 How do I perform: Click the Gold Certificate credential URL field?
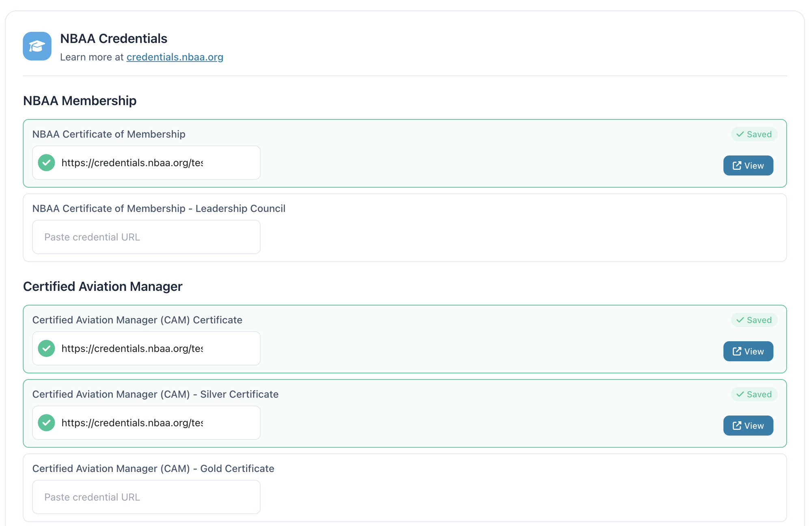coord(146,497)
